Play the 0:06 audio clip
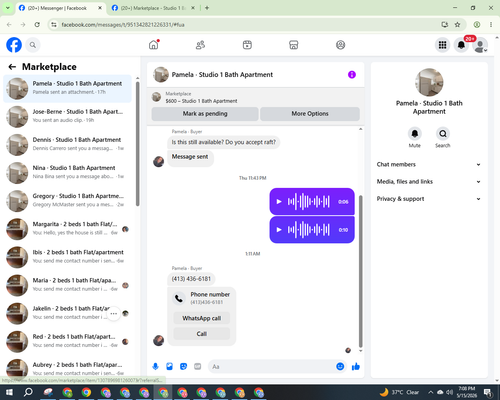This screenshot has width=500, height=400. point(279,202)
